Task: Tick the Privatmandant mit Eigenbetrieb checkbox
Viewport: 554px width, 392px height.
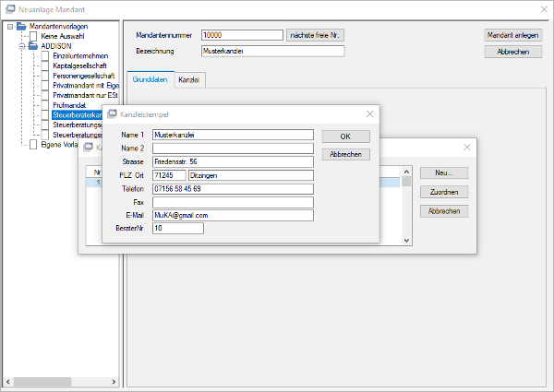Action: [45, 86]
